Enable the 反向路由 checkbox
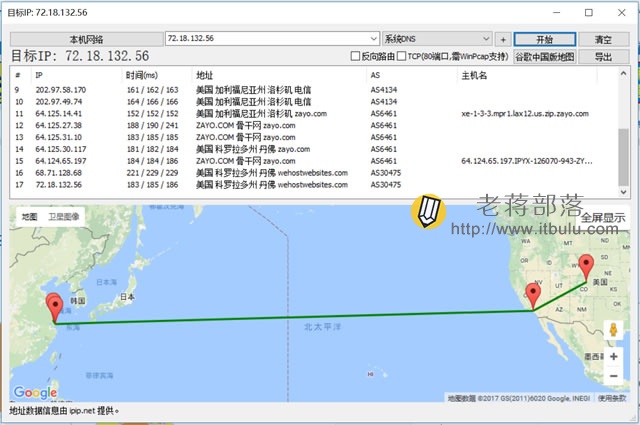The width and height of the screenshot is (640, 425). (356, 56)
